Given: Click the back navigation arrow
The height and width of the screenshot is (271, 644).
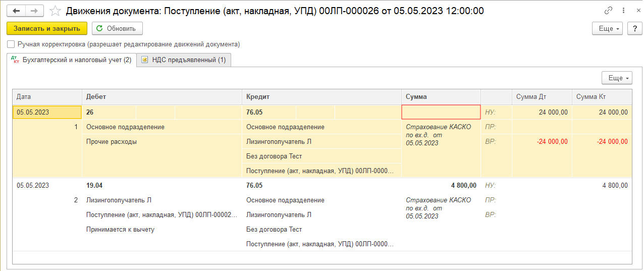Looking at the screenshot, I should click(x=16, y=11).
